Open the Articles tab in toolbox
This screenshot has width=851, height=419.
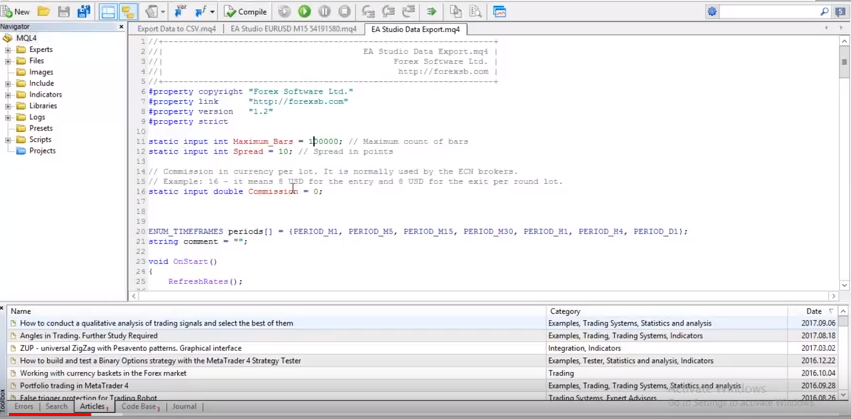[x=93, y=407]
